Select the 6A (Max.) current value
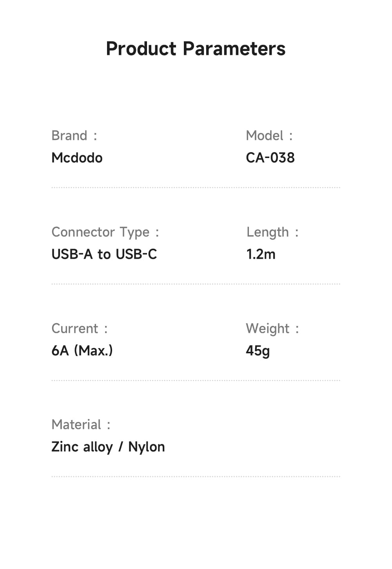The height and width of the screenshot is (569, 392). tap(82, 351)
